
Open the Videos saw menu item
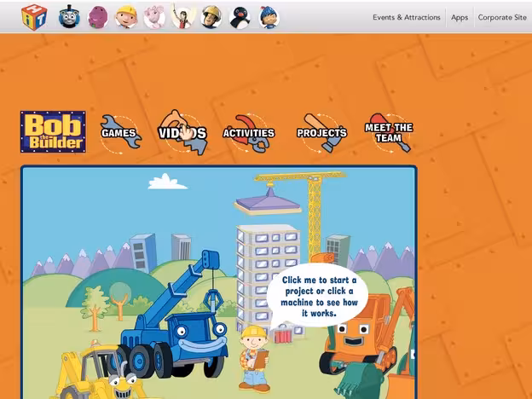click(182, 133)
